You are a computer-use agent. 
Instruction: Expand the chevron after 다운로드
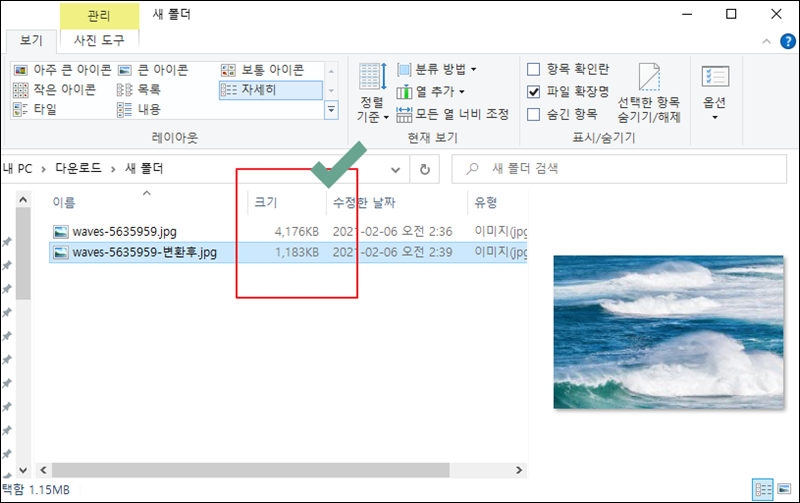tap(113, 169)
